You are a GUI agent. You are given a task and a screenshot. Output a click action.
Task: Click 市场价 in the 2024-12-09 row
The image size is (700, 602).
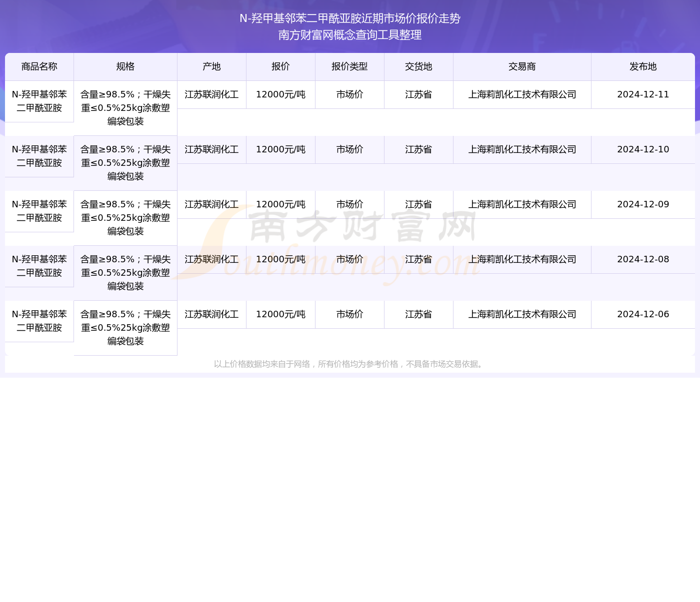point(349,204)
